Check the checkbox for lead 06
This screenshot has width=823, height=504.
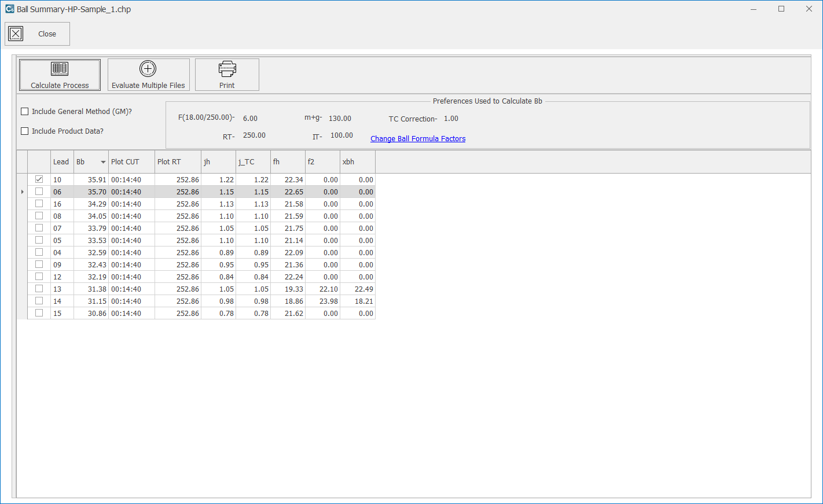39,192
